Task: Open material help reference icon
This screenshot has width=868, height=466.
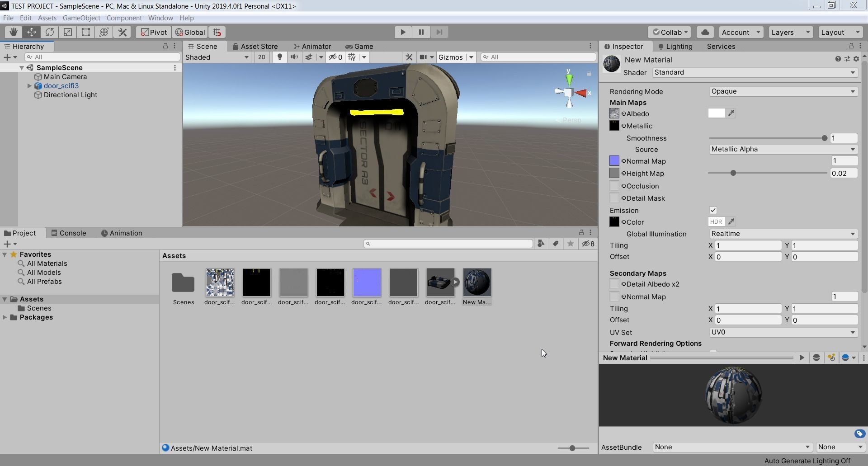Action: coord(838,59)
